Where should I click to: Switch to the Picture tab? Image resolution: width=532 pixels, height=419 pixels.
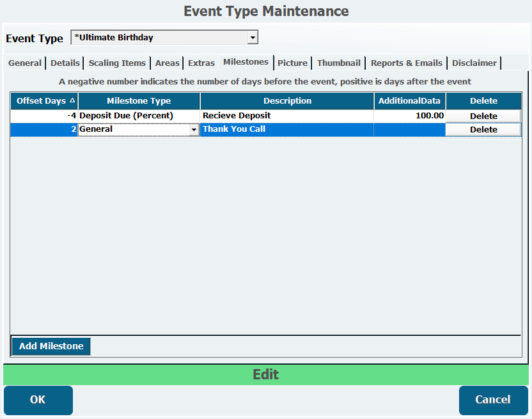coord(293,63)
